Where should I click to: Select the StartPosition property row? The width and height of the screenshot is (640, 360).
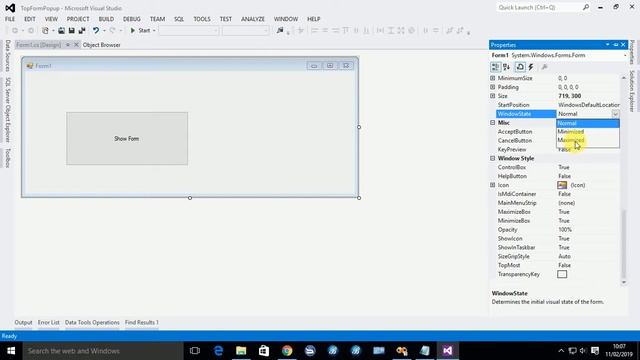point(555,105)
